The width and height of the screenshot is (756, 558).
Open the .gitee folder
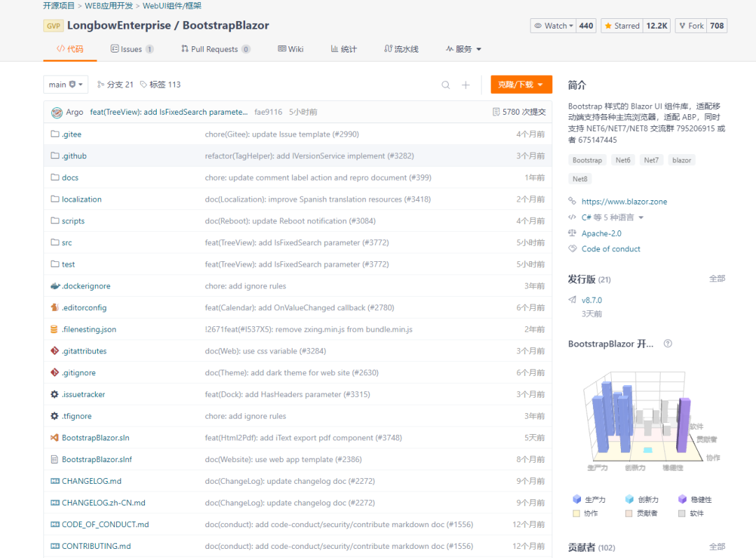(71, 134)
